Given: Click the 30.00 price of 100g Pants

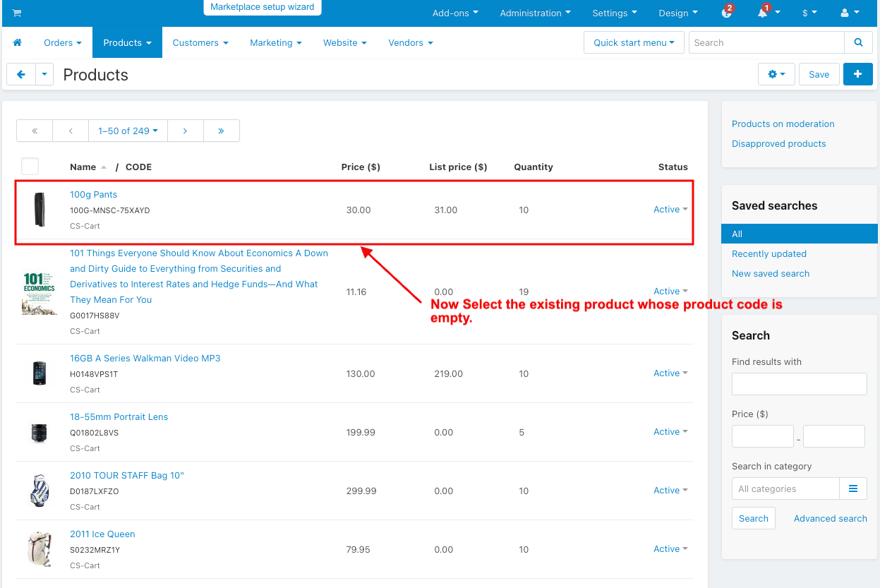Looking at the screenshot, I should (x=358, y=210).
